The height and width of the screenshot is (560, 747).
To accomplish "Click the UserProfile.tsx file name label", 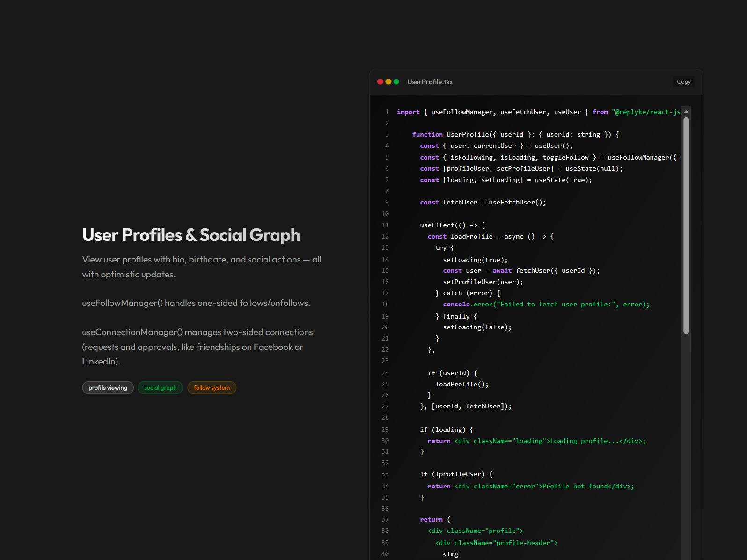I will (x=430, y=82).
